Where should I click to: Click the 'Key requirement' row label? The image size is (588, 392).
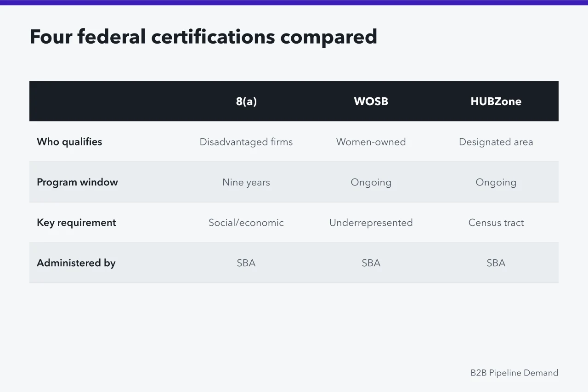[76, 223]
